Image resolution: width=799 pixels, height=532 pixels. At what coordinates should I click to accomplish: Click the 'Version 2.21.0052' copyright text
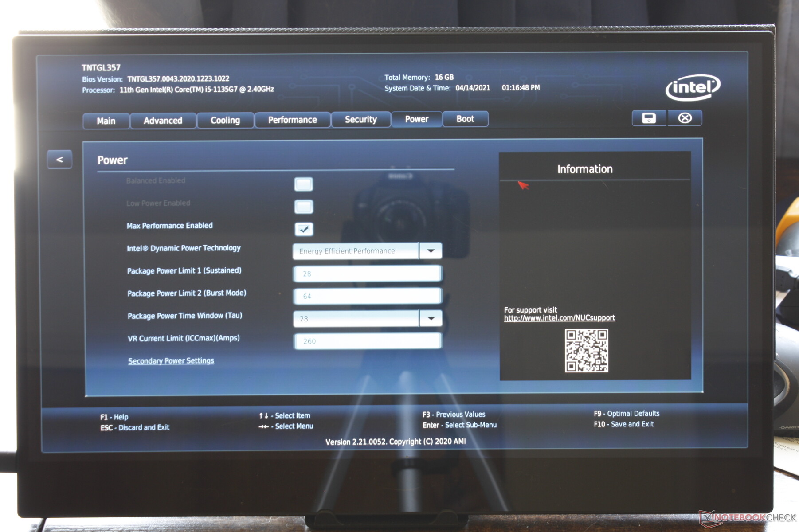[396, 442]
